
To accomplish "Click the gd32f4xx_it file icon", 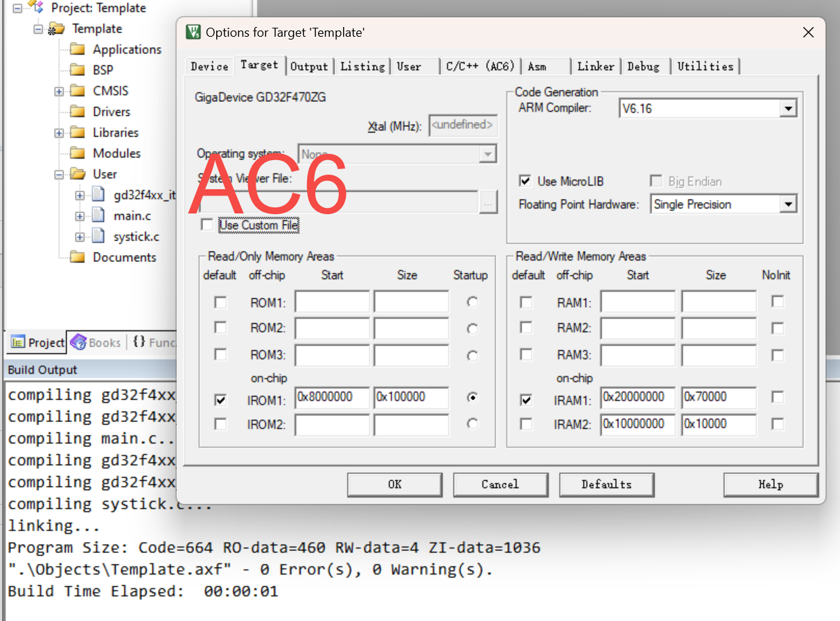I will tap(98, 195).
